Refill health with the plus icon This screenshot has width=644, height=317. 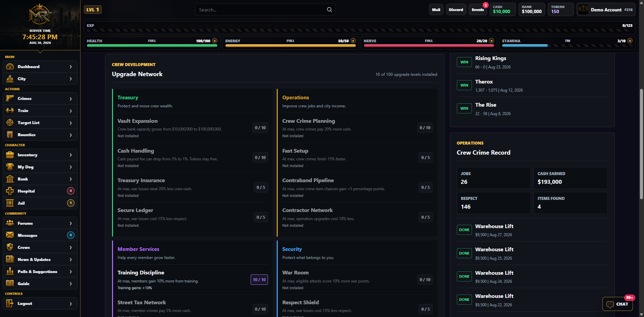tap(215, 41)
